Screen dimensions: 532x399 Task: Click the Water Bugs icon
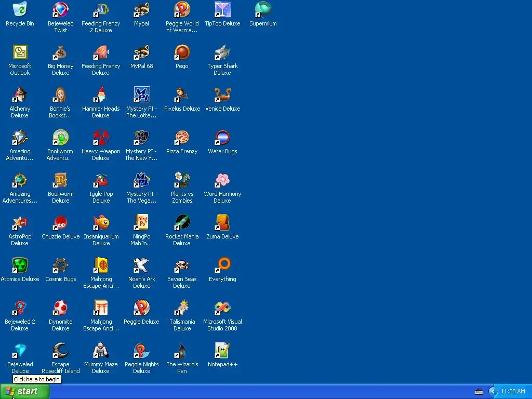(x=222, y=137)
